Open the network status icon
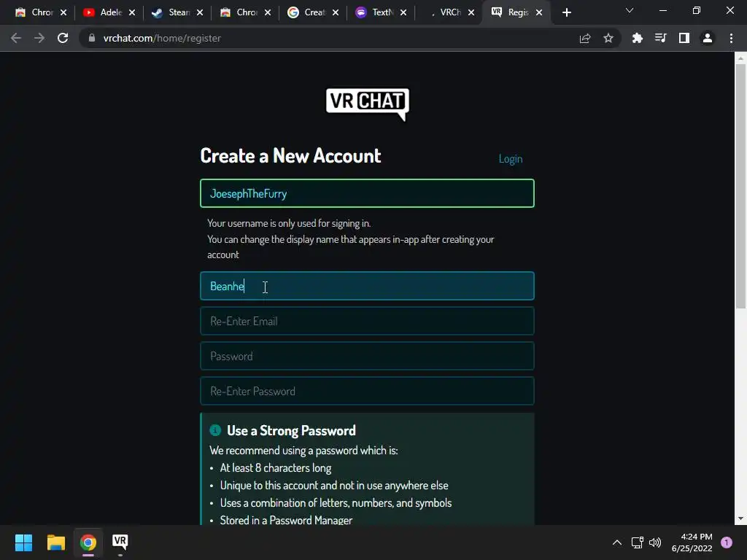747x560 pixels. click(x=637, y=542)
